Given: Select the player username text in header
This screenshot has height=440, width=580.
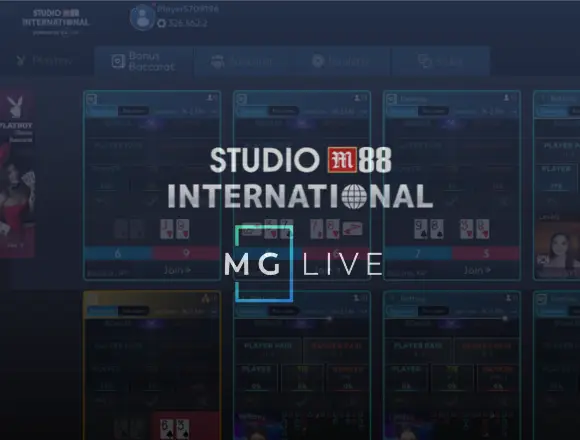Looking at the screenshot, I should click(x=188, y=9).
